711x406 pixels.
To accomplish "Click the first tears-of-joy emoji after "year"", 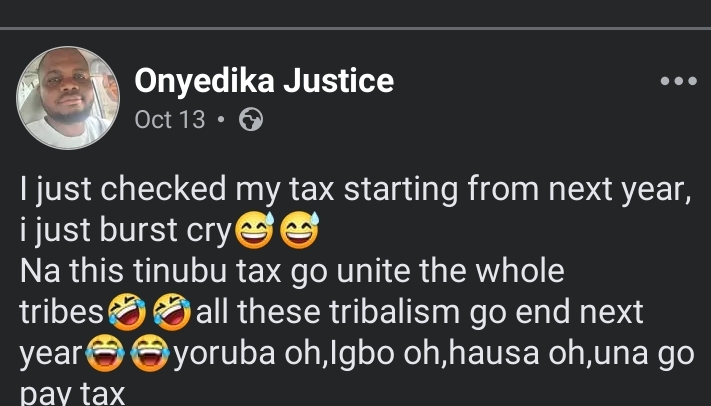I will (x=103, y=354).
